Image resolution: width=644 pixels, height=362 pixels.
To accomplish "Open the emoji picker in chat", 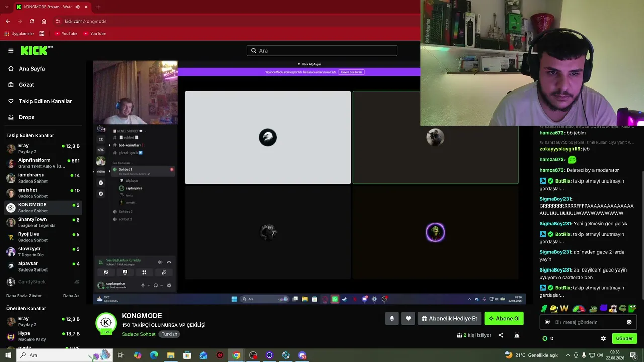I will pos(629,322).
